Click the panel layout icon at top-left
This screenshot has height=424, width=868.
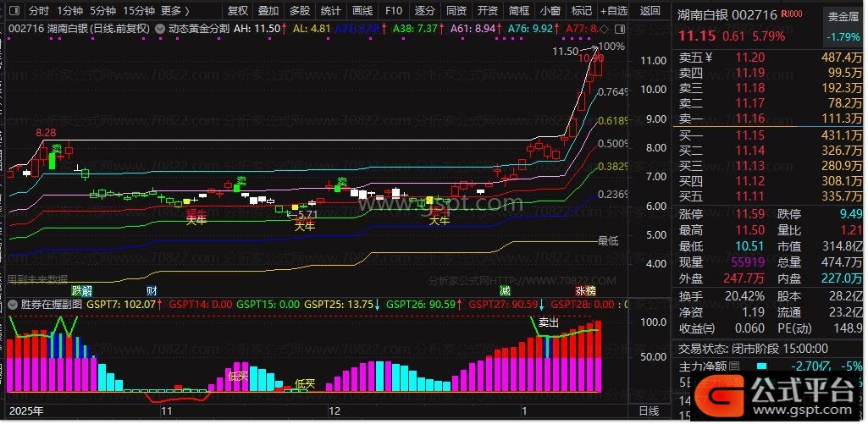(12, 11)
